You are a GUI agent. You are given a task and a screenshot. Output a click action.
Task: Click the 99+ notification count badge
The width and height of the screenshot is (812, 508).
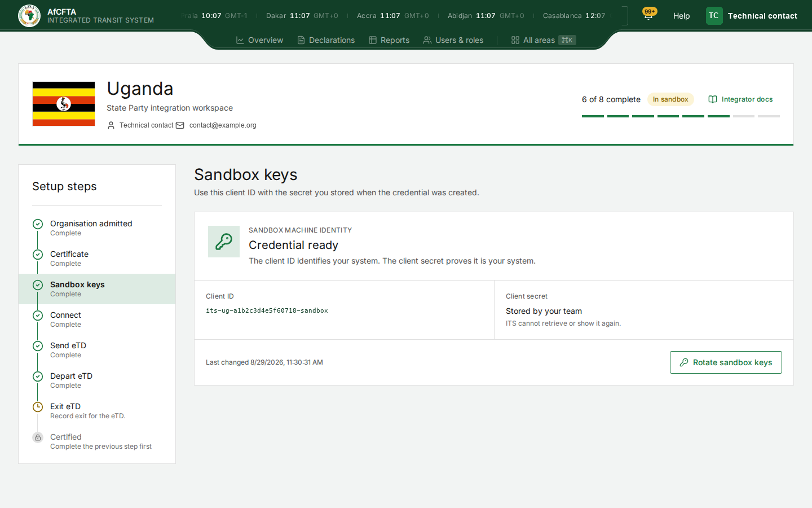point(650,11)
